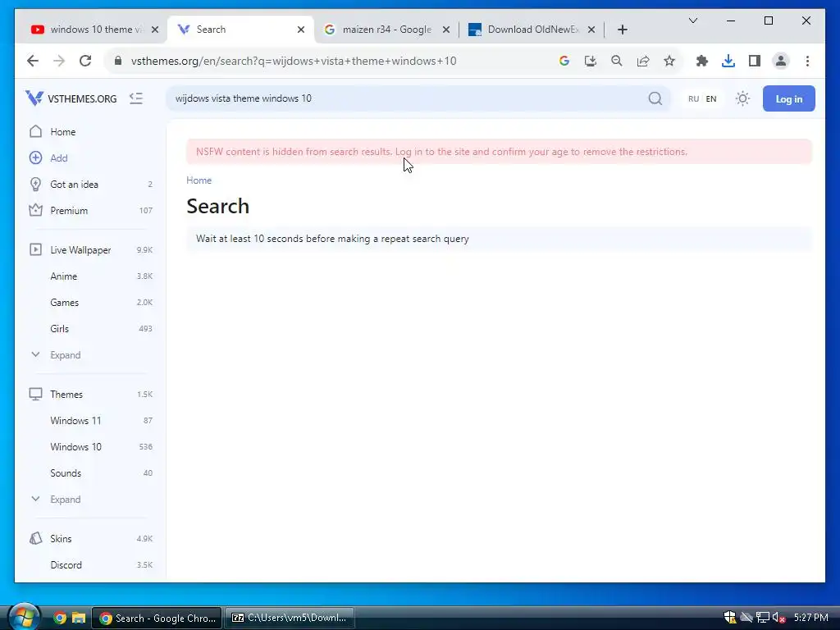The image size is (840, 630).
Task: Click the zoom magnifier icon
Action: pyautogui.click(x=617, y=61)
